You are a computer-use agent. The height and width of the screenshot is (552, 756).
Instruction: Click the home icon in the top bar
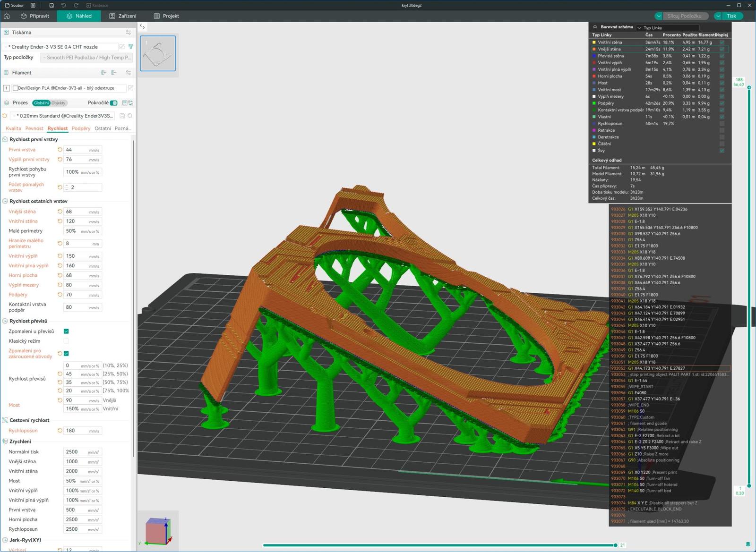[x=7, y=16]
